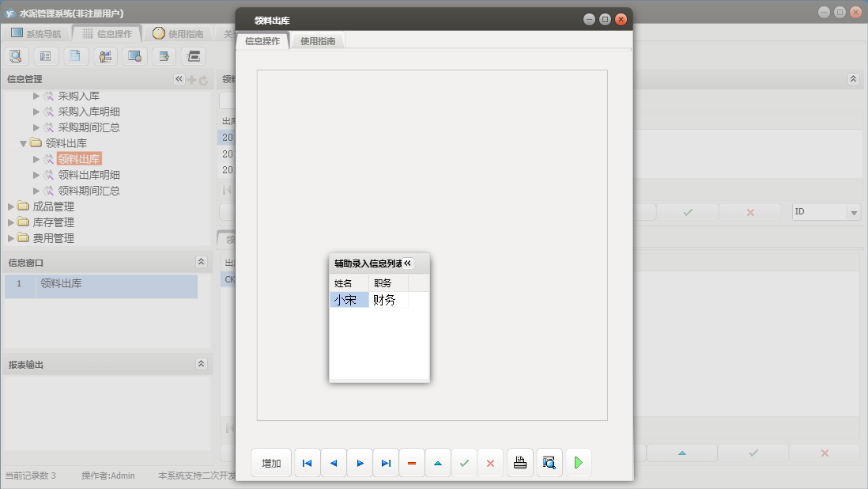Open the ID dropdown list

[853, 212]
